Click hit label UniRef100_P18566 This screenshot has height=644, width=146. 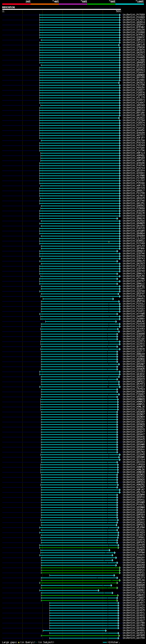(x=133, y=357)
